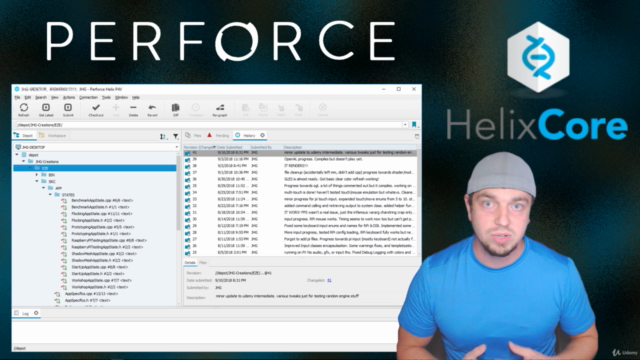Select the Details tab below history
Viewport: 640px width, 360px height.
[x=190, y=263]
